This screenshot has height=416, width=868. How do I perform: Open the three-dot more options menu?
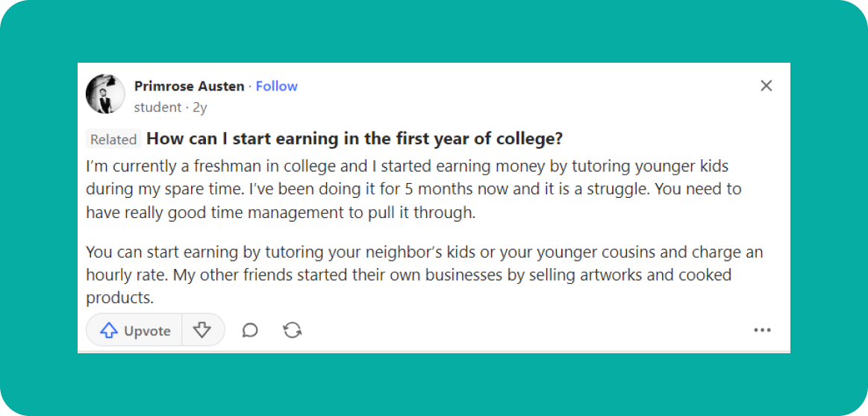[762, 330]
